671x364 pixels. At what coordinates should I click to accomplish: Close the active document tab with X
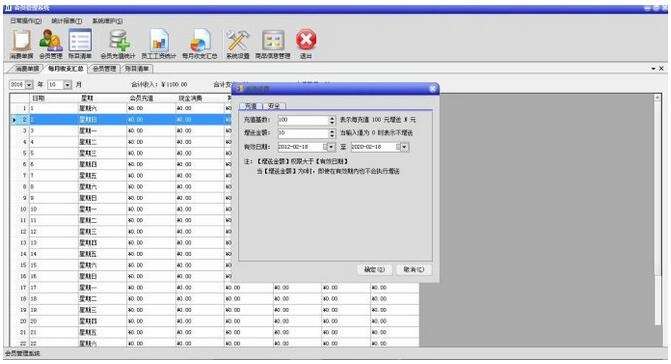(661, 68)
